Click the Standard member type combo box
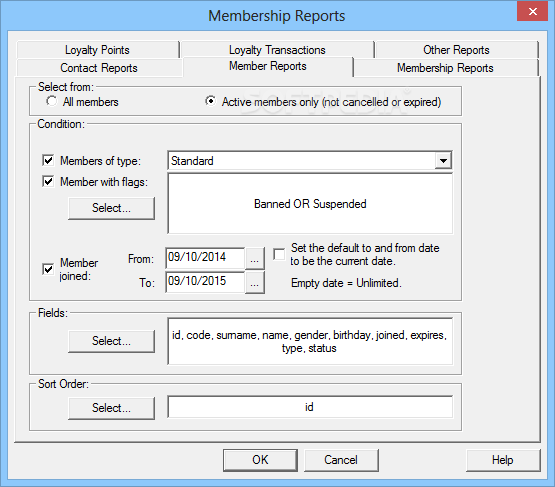This screenshot has height=487, width=555. pyautogui.click(x=310, y=161)
